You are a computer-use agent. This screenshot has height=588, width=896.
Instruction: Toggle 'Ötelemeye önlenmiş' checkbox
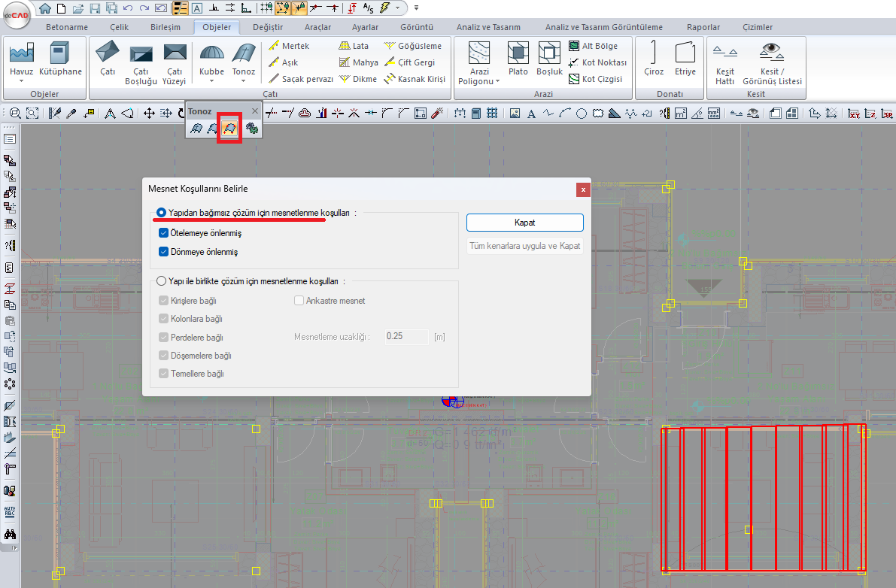(x=163, y=233)
